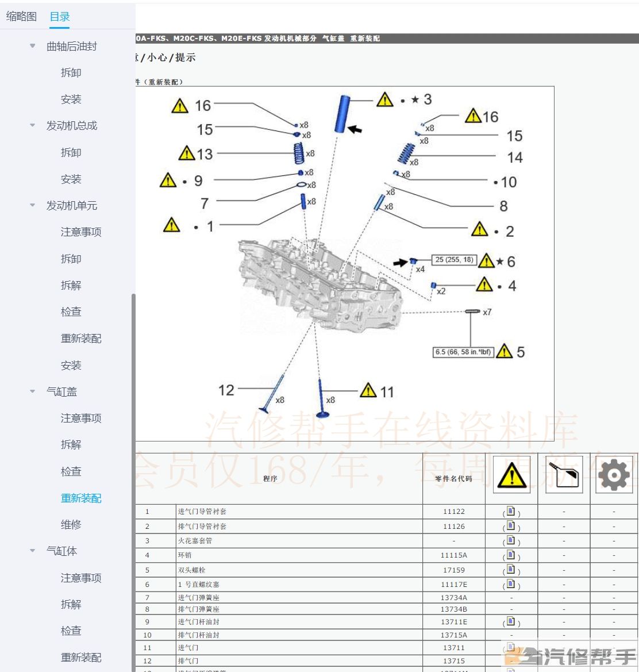Click the 程序 column header
The width and height of the screenshot is (639, 672).
(x=270, y=478)
